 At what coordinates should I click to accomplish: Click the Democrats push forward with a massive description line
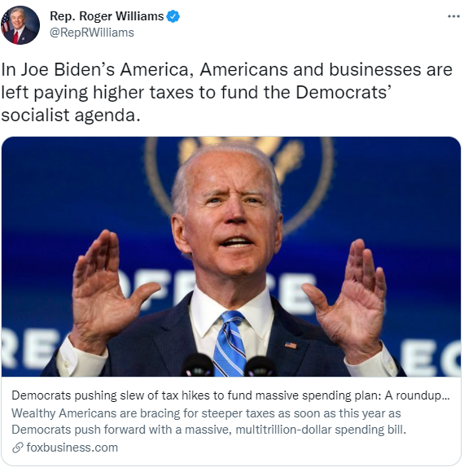[208, 430]
